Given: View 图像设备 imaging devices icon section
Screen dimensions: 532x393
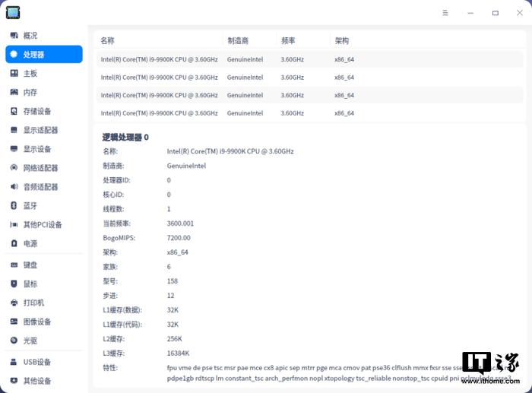Looking at the screenshot, I should point(14,322).
